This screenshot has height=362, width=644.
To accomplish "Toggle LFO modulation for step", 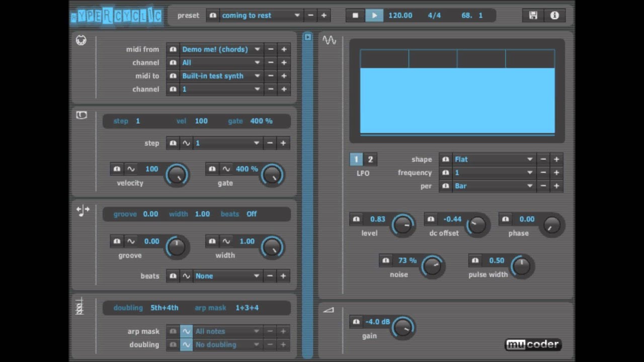I will [186, 143].
